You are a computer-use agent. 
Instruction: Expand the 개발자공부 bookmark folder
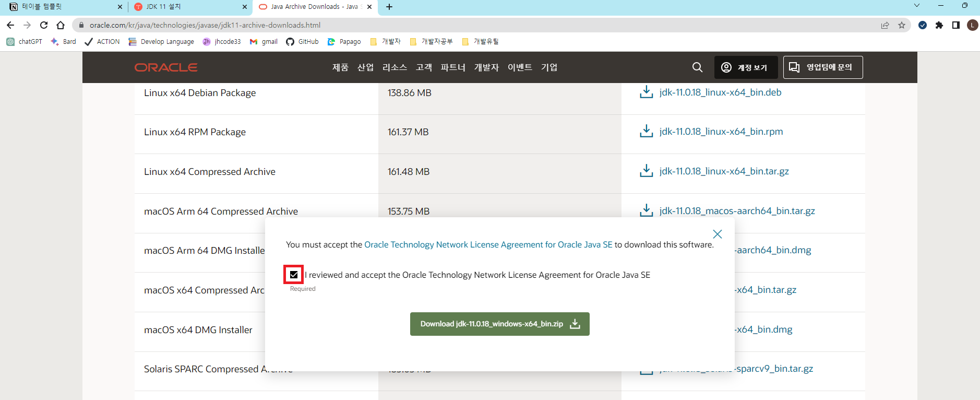coord(432,42)
